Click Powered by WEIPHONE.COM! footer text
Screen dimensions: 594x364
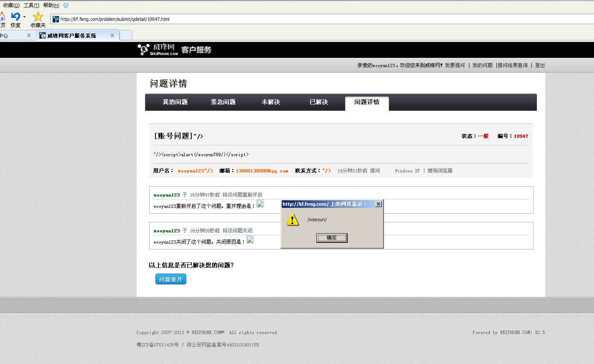(509, 332)
